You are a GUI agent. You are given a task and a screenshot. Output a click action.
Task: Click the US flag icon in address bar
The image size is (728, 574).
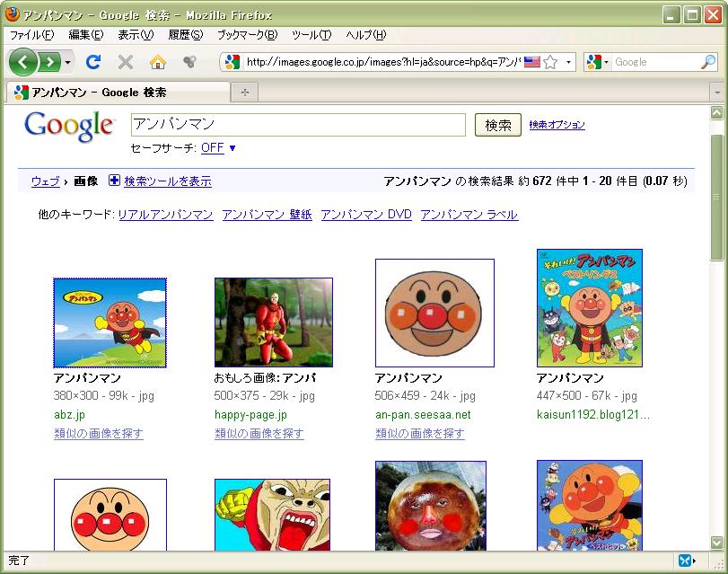[x=532, y=62]
